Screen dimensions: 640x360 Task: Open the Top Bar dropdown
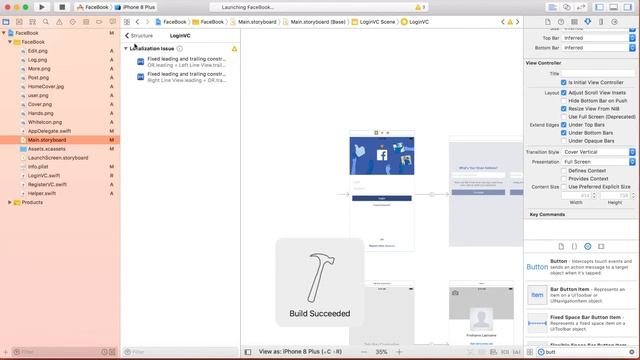tap(598, 38)
